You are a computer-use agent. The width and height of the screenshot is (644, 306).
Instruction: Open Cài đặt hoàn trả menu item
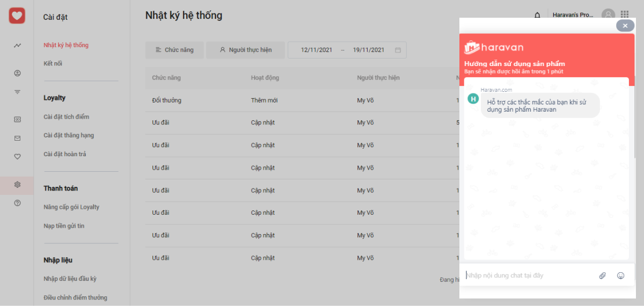pyautogui.click(x=65, y=154)
